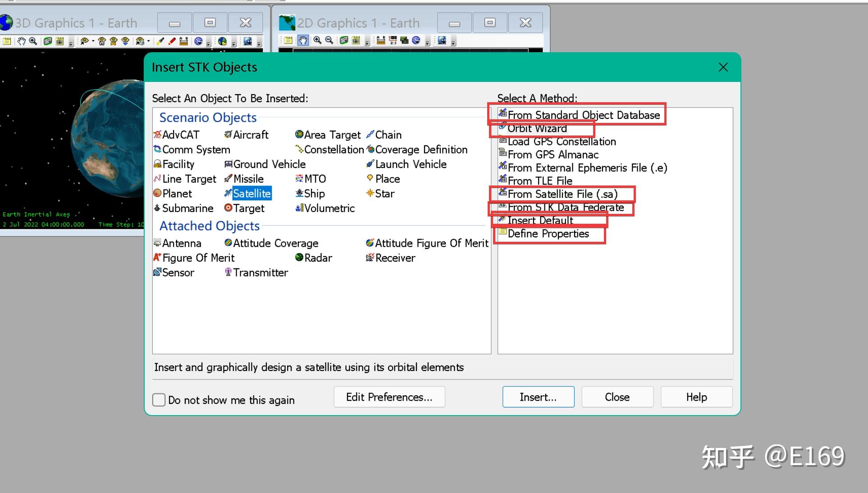Expand the 2D Graphics toolbar overflow arrow after snapshot icon
868x493 pixels.
tap(367, 43)
